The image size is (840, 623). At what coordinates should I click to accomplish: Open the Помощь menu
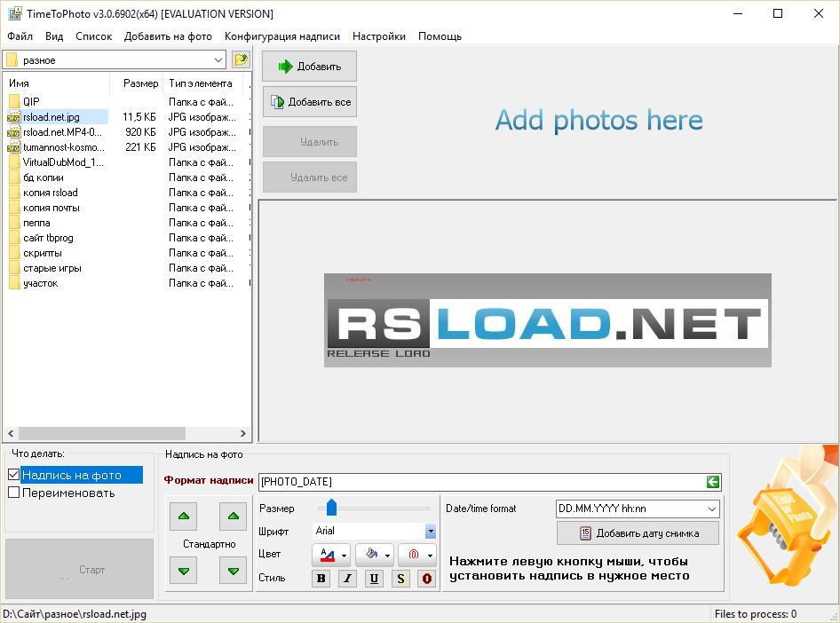440,35
